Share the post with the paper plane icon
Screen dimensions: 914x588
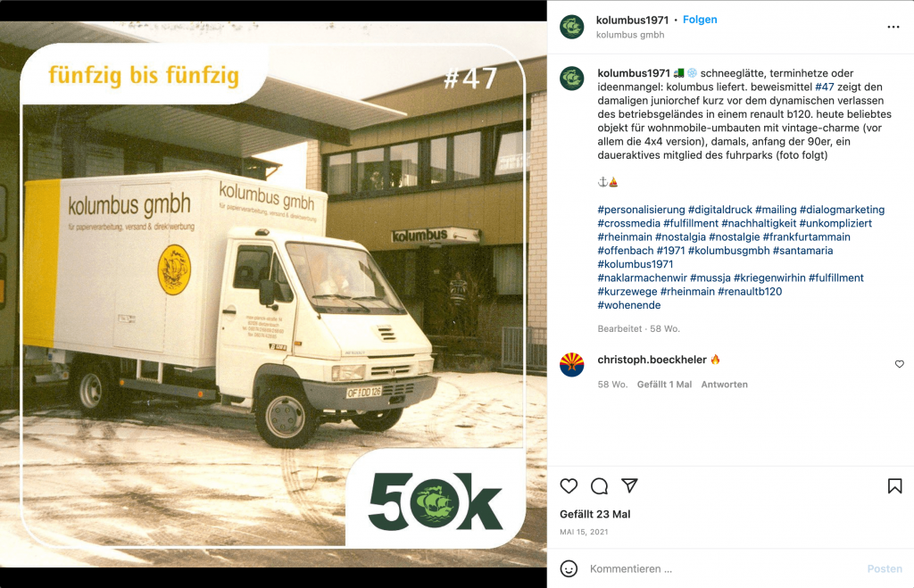point(629,485)
